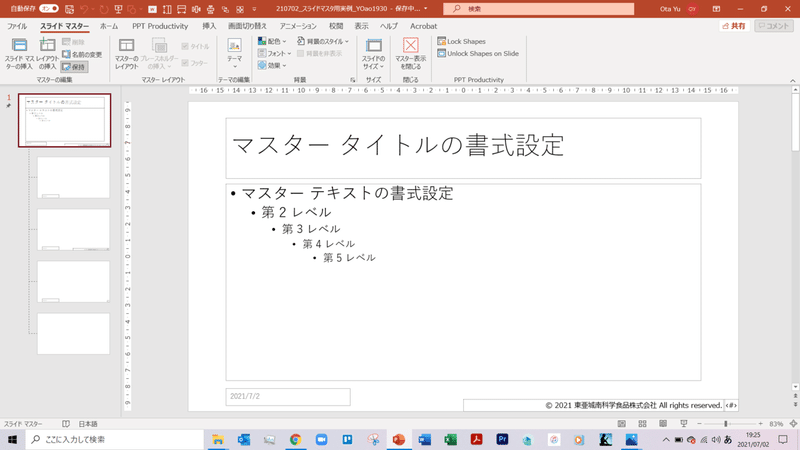Click the Undo arrow icon
The image size is (800, 450).
(84, 9)
